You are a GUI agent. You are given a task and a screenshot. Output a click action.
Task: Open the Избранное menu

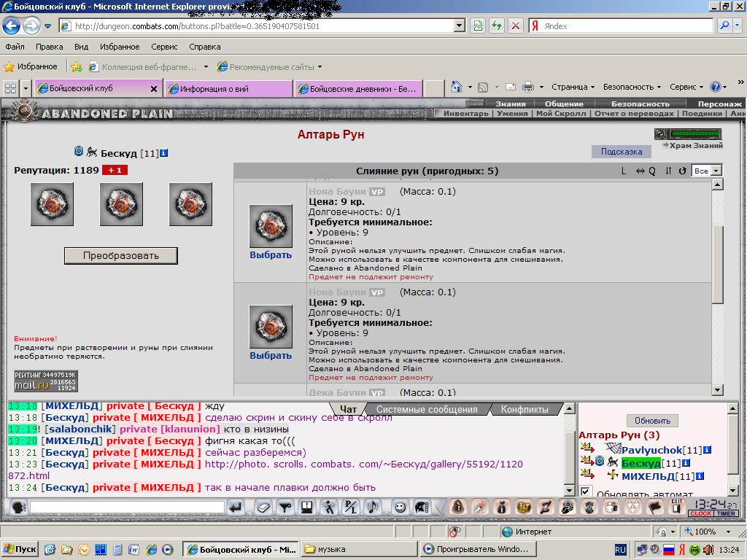pyautogui.click(x=120, y=47)
